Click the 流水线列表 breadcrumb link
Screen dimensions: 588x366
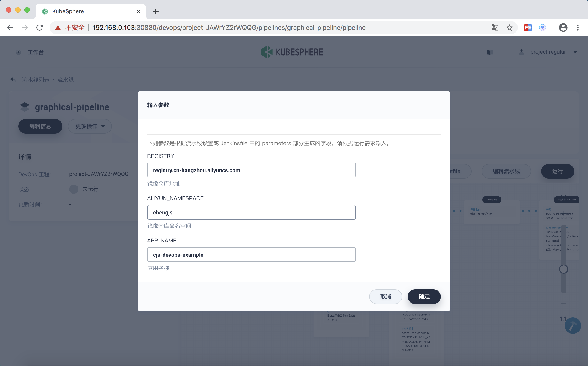coord(36,80)
